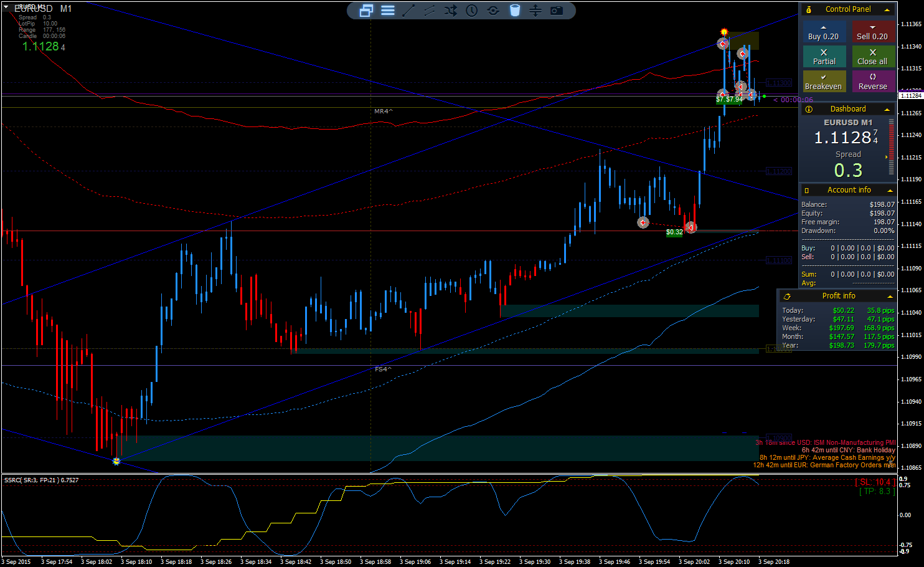This screenshot has height=567, width=924.
Task: Click the Free margin 198.07 row
Action: tap(848, 222)
